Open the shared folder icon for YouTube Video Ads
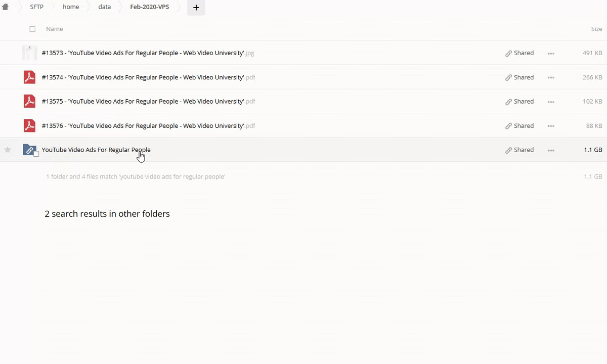Image resolution: width=607 pixels, height=364 pixels. pyautogui.click(x=29, y=150)
